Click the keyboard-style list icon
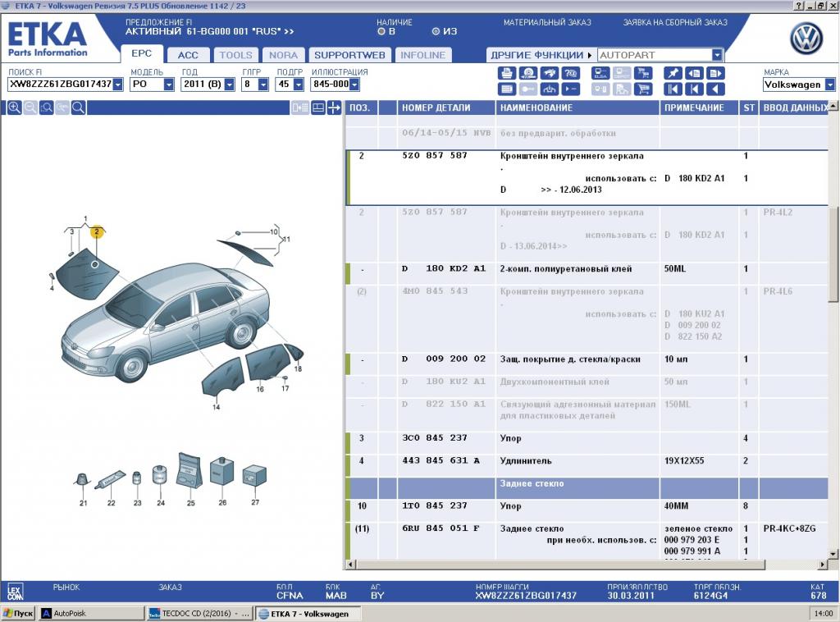Viewport: 840px width, 622px height. point(506,89)
